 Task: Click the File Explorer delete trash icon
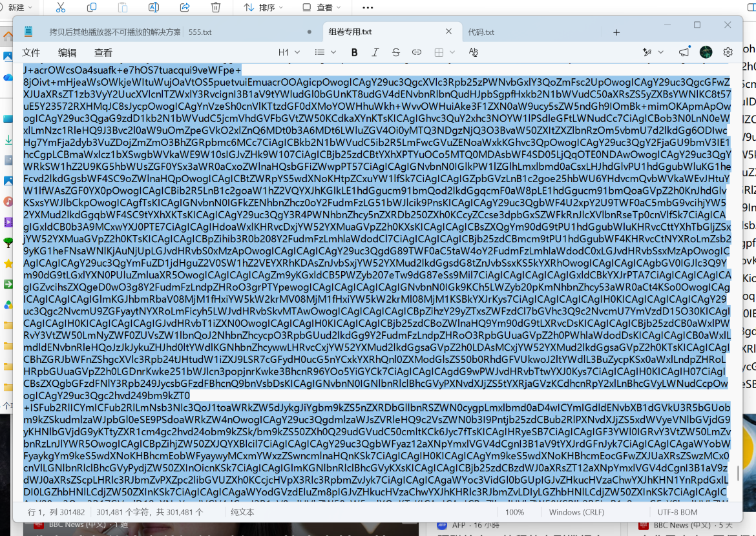216,7
